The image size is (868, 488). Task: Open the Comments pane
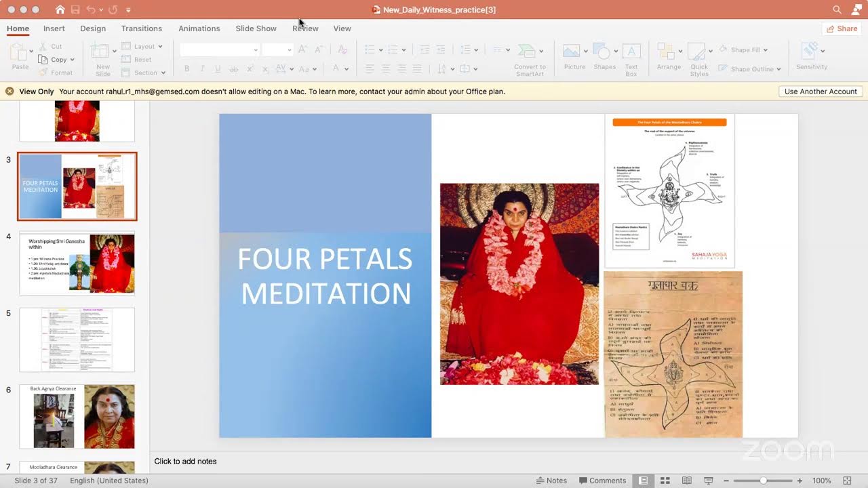pyautogui.click(x=601, y=481)
